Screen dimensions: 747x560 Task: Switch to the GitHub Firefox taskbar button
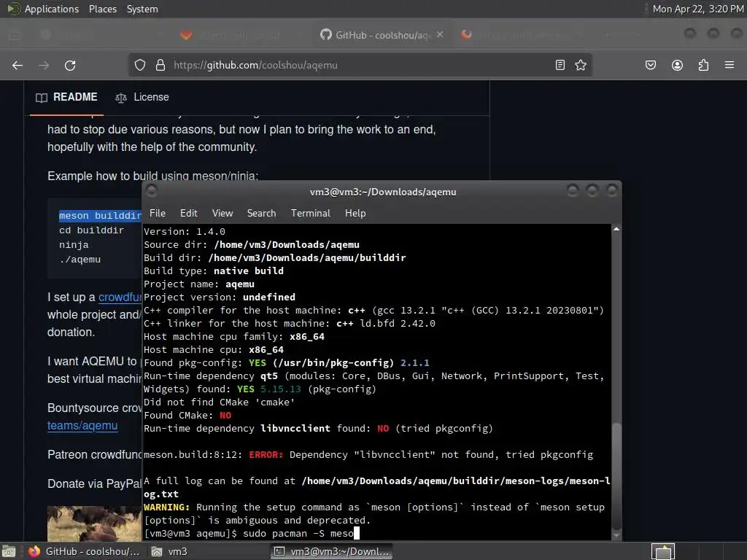pos(83,551)
